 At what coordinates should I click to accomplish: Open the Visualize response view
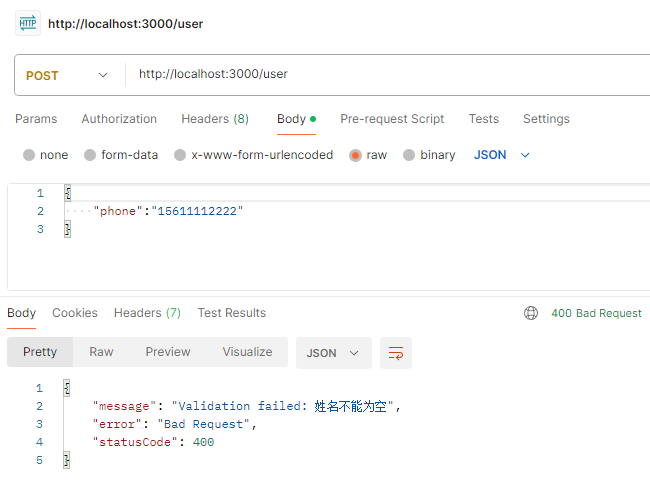247,352
